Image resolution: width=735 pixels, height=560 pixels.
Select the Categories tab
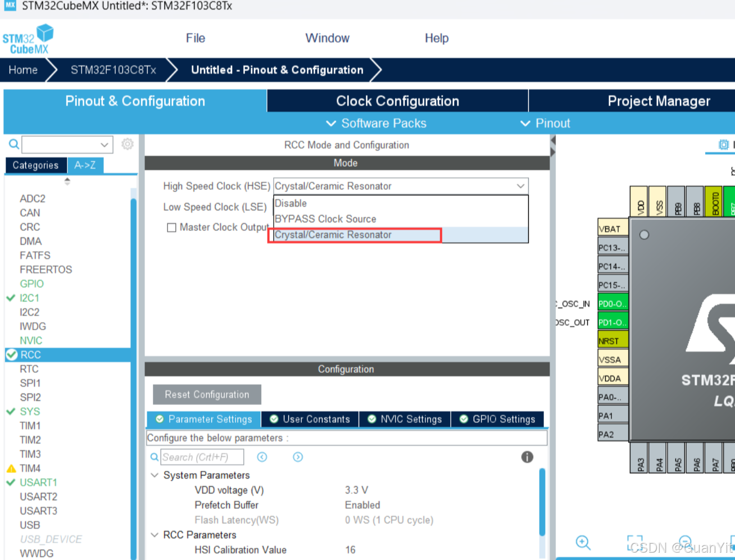coord(36,165)
